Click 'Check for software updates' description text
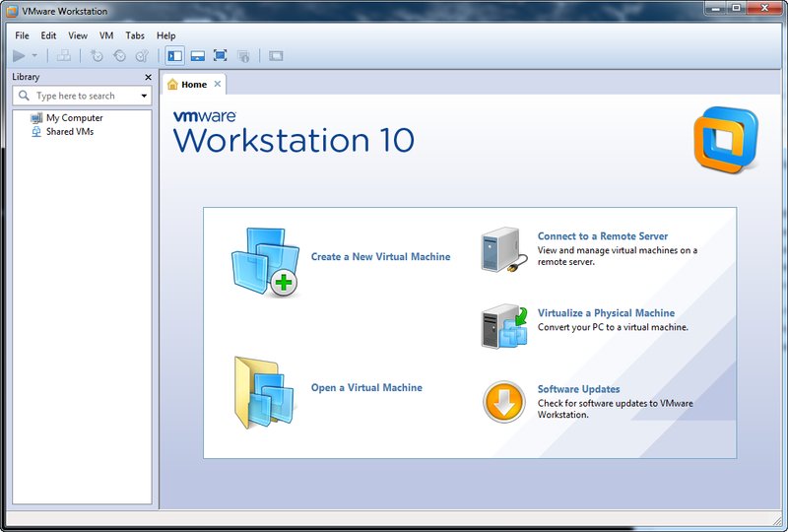This screenshot has height=532, width=788. point(615,409)
